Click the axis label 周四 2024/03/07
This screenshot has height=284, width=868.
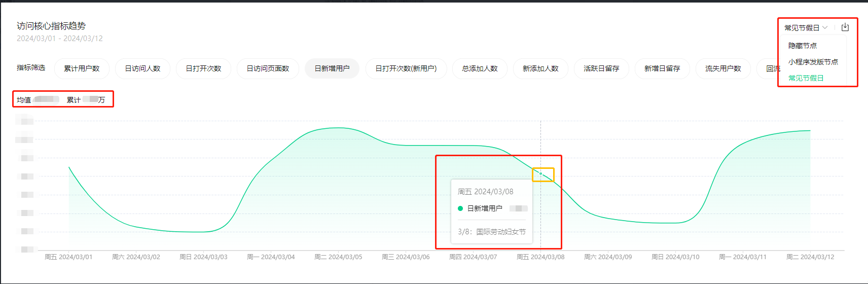pyautogui.click(x=473, y=257)
